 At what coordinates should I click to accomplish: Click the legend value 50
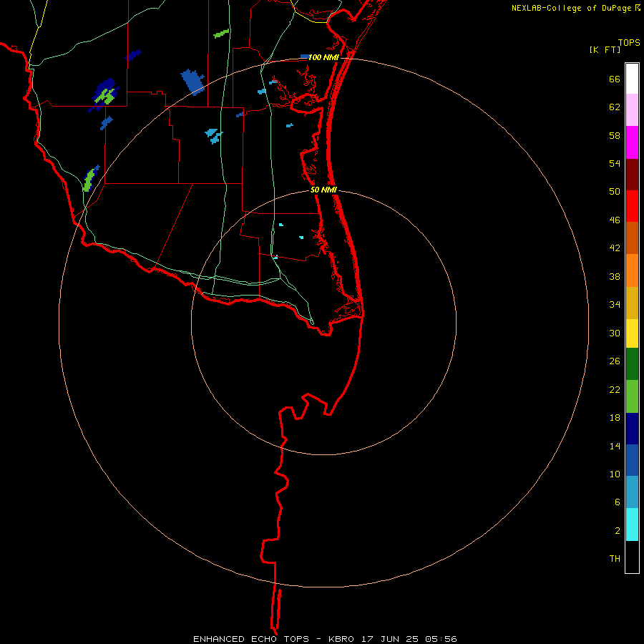[615, 191]
